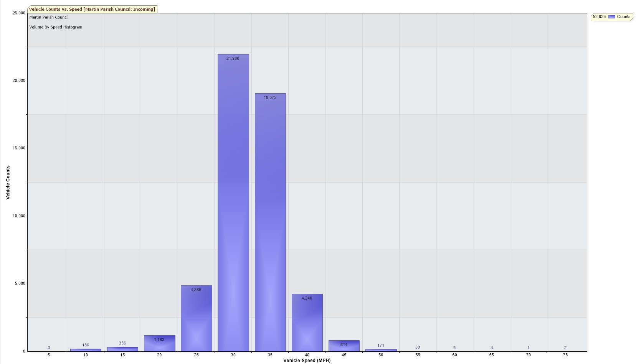Click the blue Counts legend color swatch

[x=611, y=17]
